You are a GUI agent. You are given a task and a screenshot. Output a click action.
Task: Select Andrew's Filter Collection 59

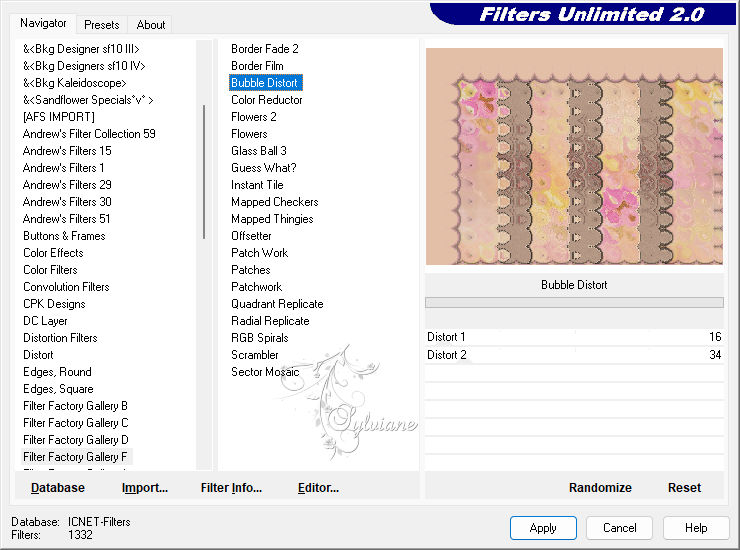pyautogui.click(x=89, y=134)
